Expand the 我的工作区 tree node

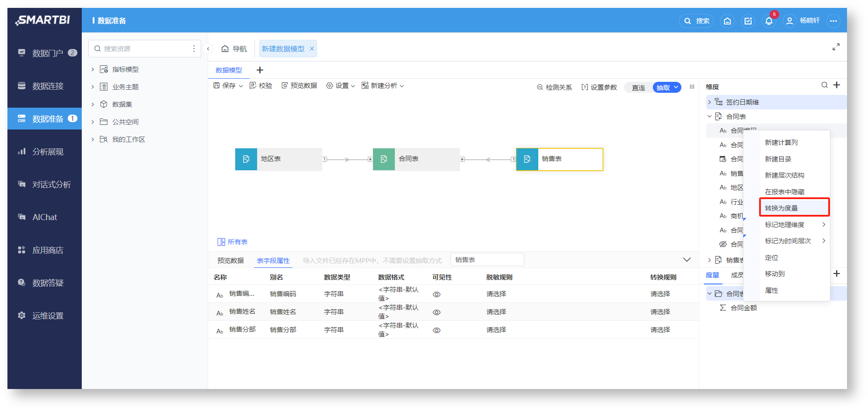coord(93,139)
